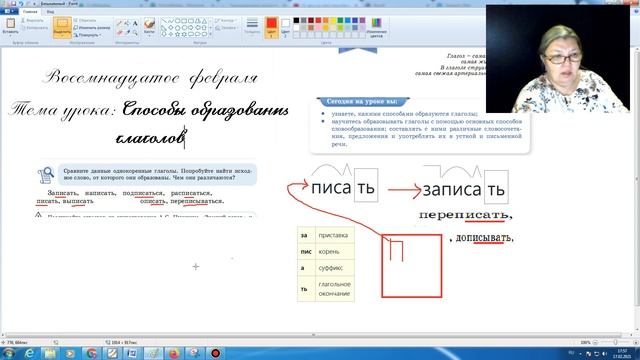Click Resize (Изменить размер) button
Viewport: 640px width, 360px height.
click(92, 27)
